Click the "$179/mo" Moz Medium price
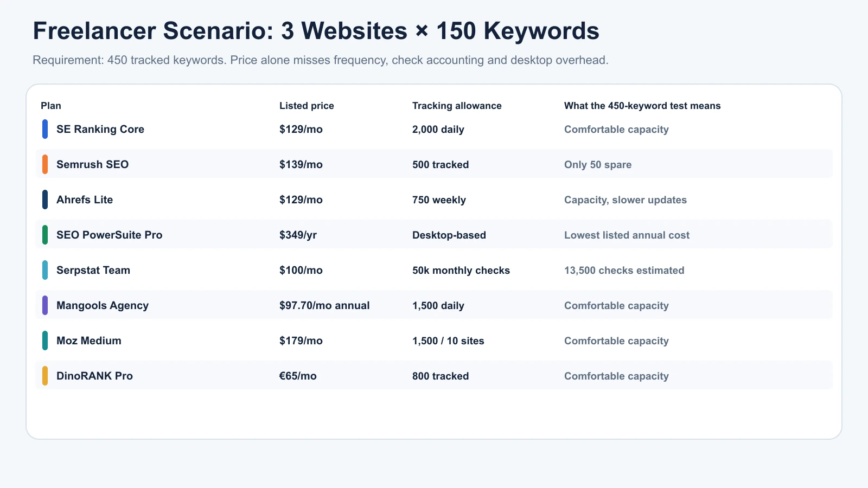Viewport: 868px width, 488px height. [x=301, y=341]
